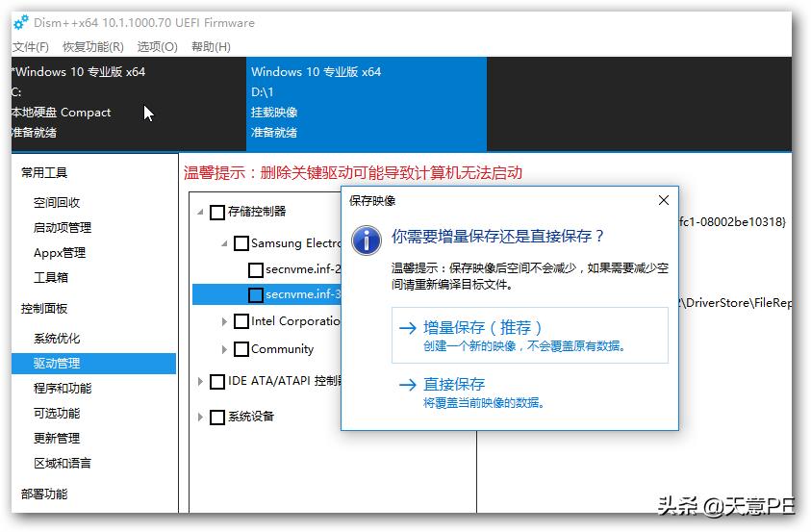Click the blue information icon in dialog

coord(367,240)
